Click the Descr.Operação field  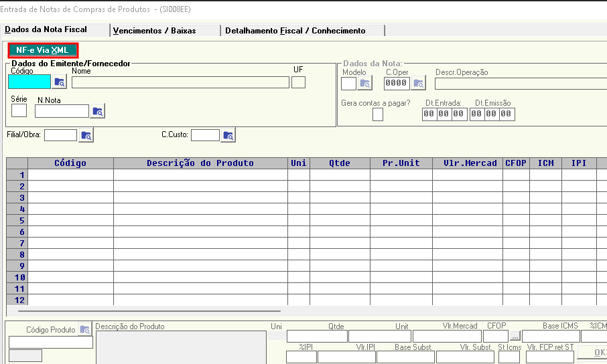click(521, 84)
